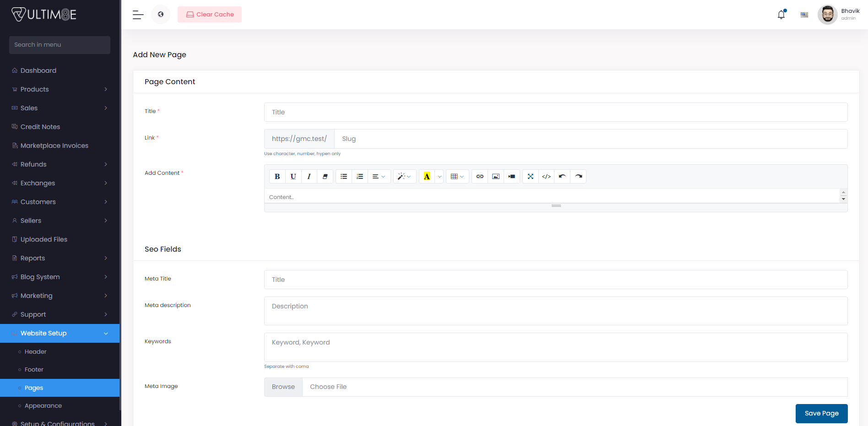The image size is (868, 426).
Task: Click the Clear Cache button
Action: click(x=209, y=14)
